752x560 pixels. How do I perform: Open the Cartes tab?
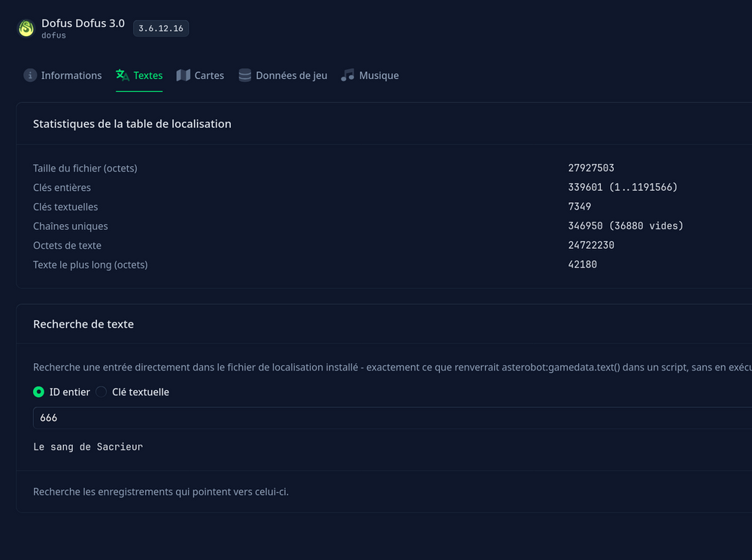click(201, 75)
